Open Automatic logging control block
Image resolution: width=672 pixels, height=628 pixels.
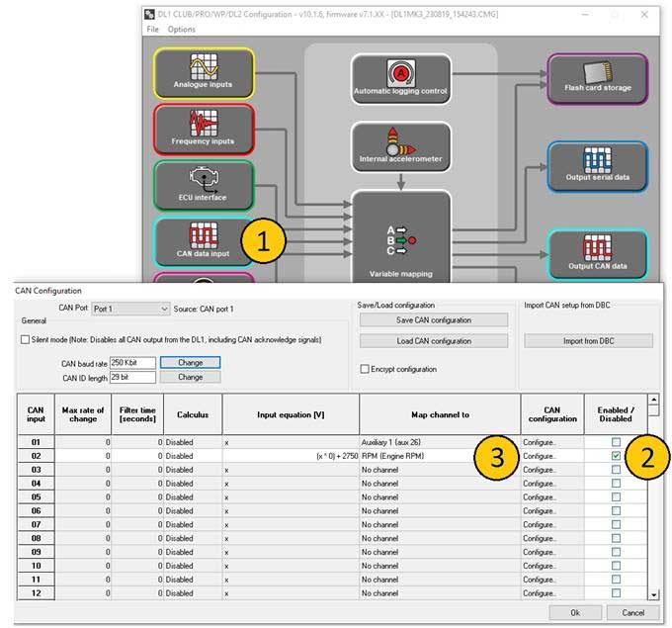pos(400,79)
